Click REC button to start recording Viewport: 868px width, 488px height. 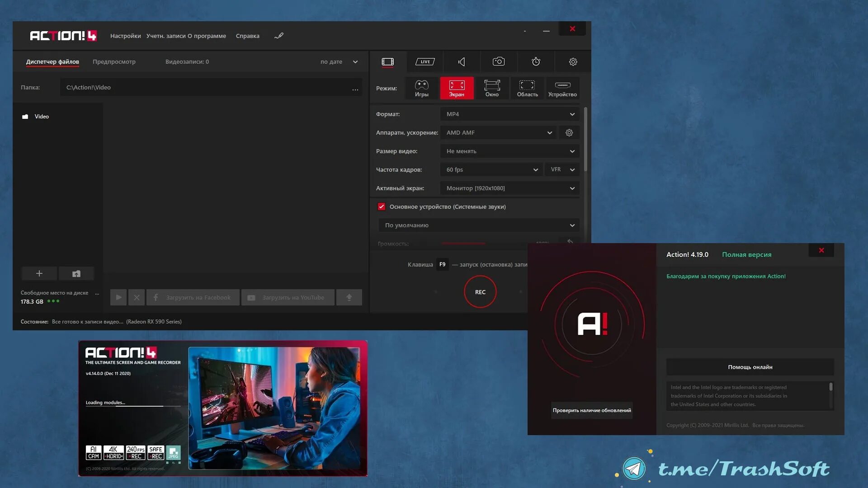pyautogui.click(x=480, y=291)
